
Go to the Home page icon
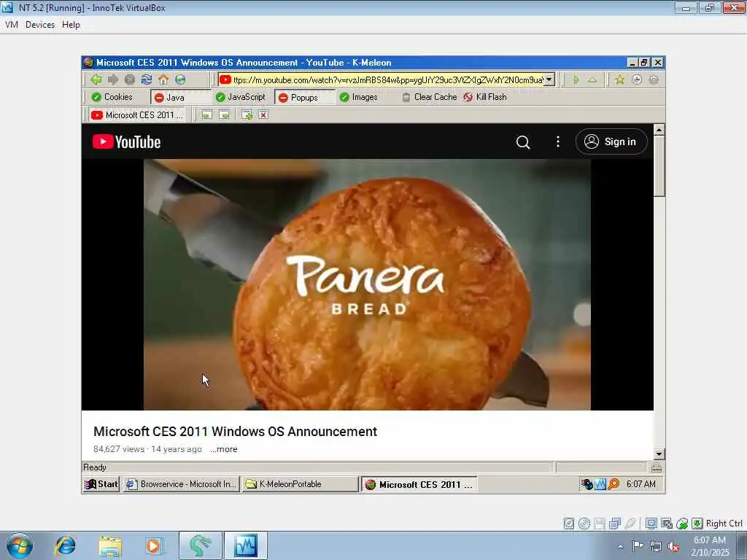pyautogui.click(x=163, y=79)
